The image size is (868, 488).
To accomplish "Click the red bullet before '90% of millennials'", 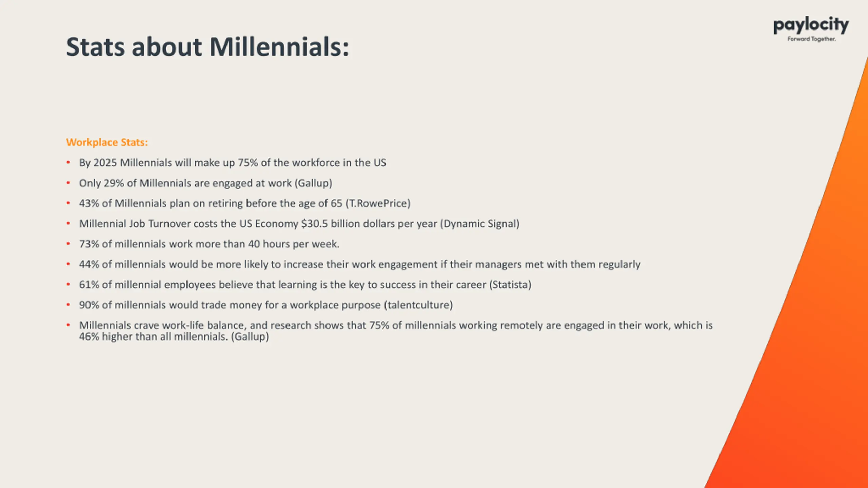I will (68, 305).
